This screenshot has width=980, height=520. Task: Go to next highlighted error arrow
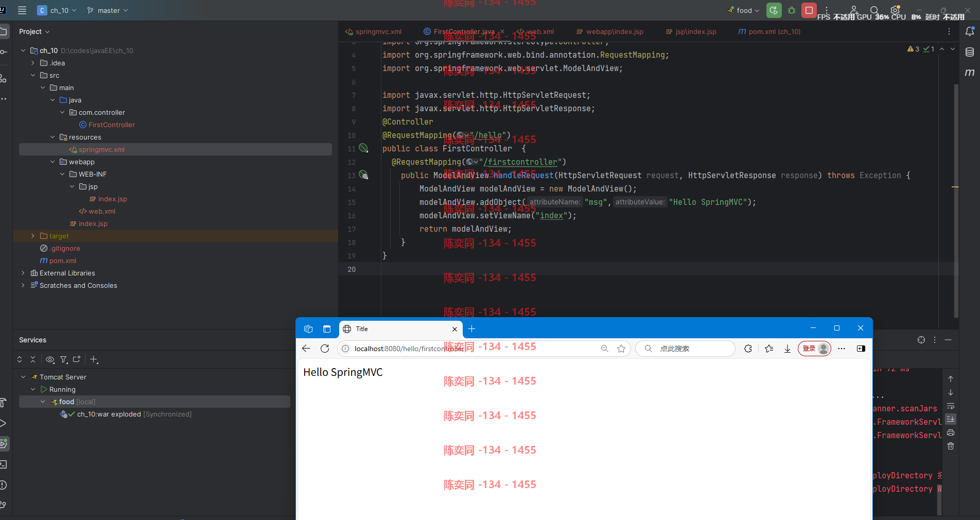[953, 49]
